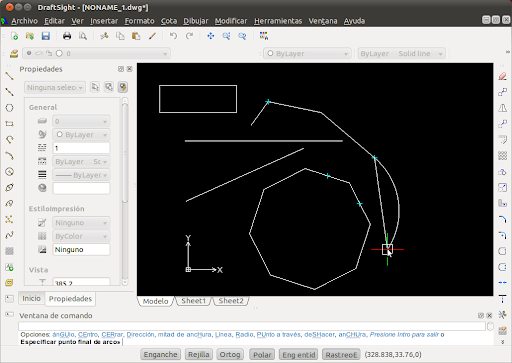Image resolution: width=512 pixels, height=363 pixels.
Task: Open the ByLayer color dropdown in General
Action: (x=81, y=135)
